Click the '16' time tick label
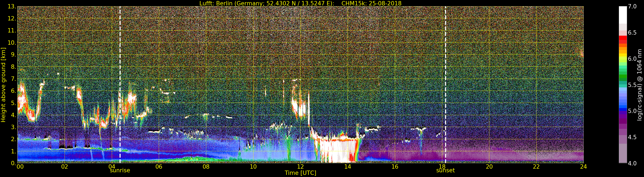Viewport: 644px width, 177px height. pos(395,167)
